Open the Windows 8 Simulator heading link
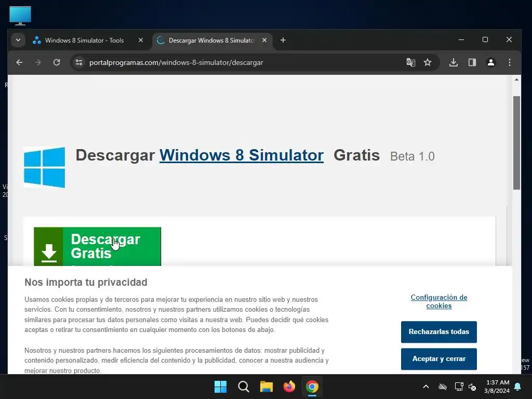 click(x=241, y=155)
